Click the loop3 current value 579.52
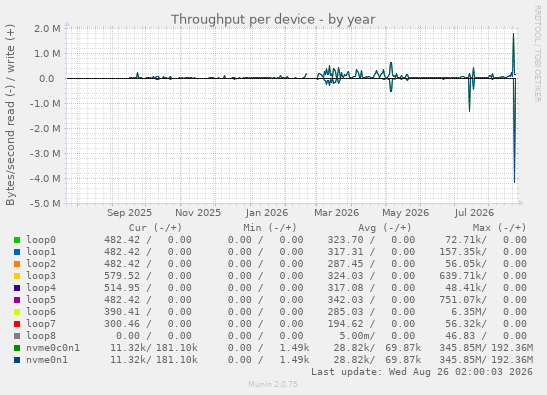 pos(122,276)
